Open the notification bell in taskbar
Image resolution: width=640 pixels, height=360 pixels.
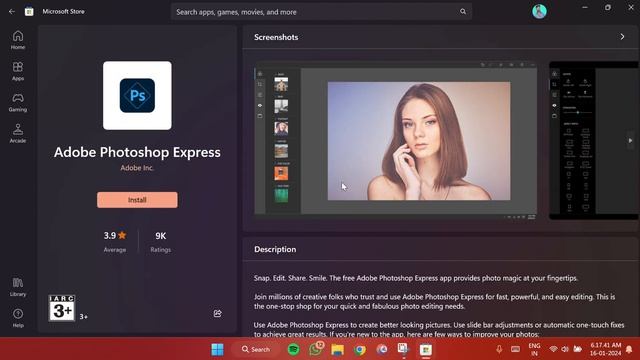(629, 349)
